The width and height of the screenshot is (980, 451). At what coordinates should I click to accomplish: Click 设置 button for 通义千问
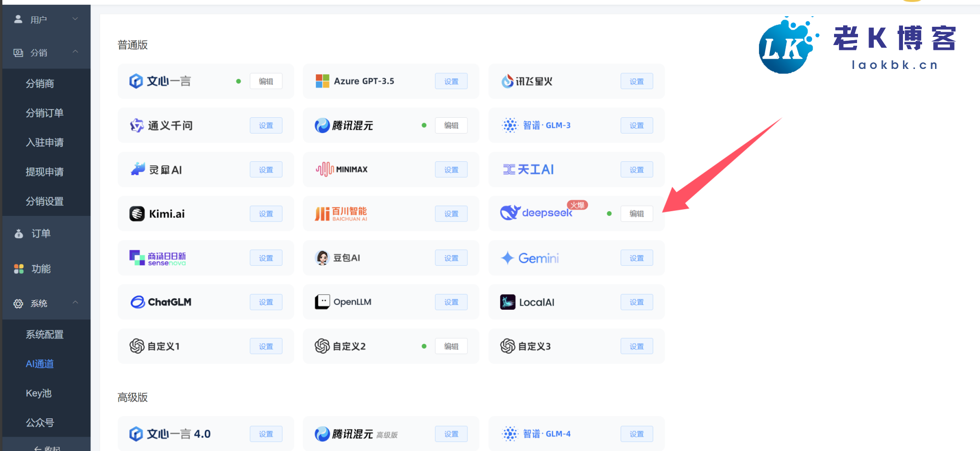tap(266, 125)
